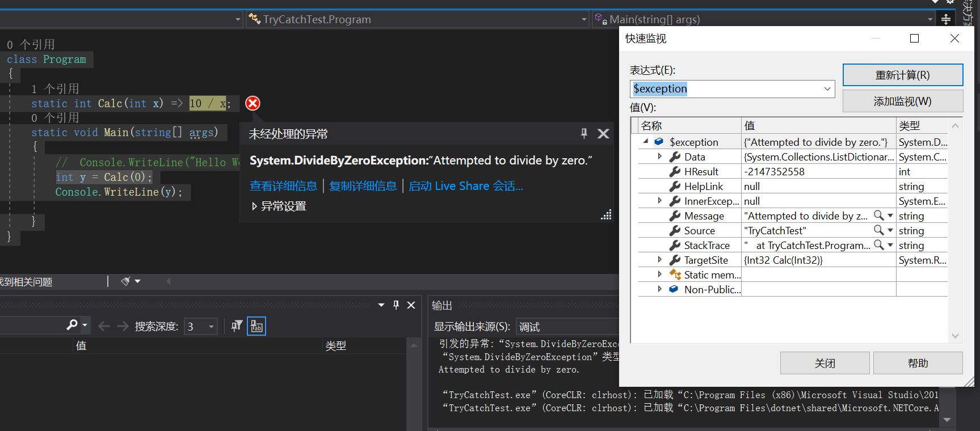Viewport: 980px width, 431px height.
Task: Click the Output (输出) panel title
Action: coord(442,305)
